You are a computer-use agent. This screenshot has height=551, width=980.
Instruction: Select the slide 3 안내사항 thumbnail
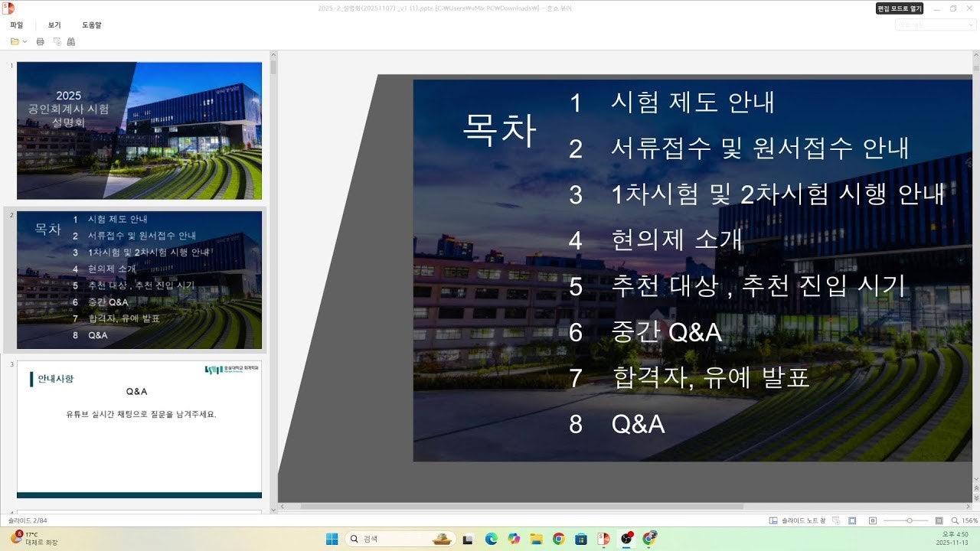pos(139,429)
